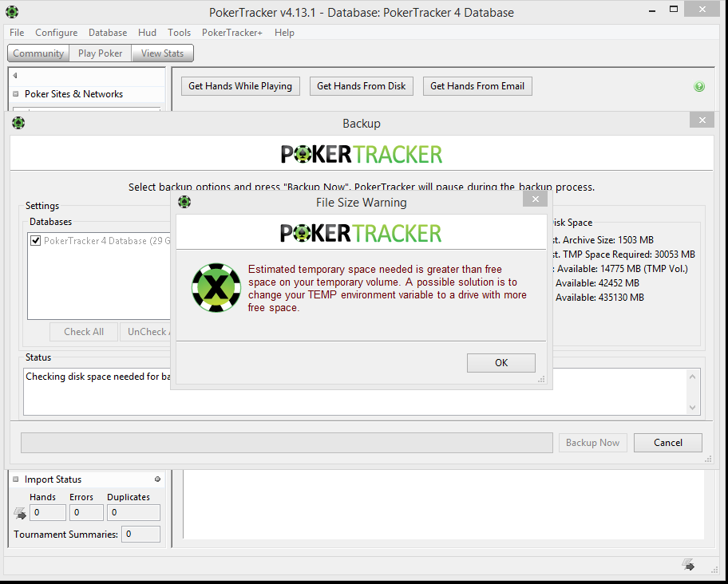Click Est. Archive Size 1503 MB text
The image size is (728, 584).
click(603, 240)
